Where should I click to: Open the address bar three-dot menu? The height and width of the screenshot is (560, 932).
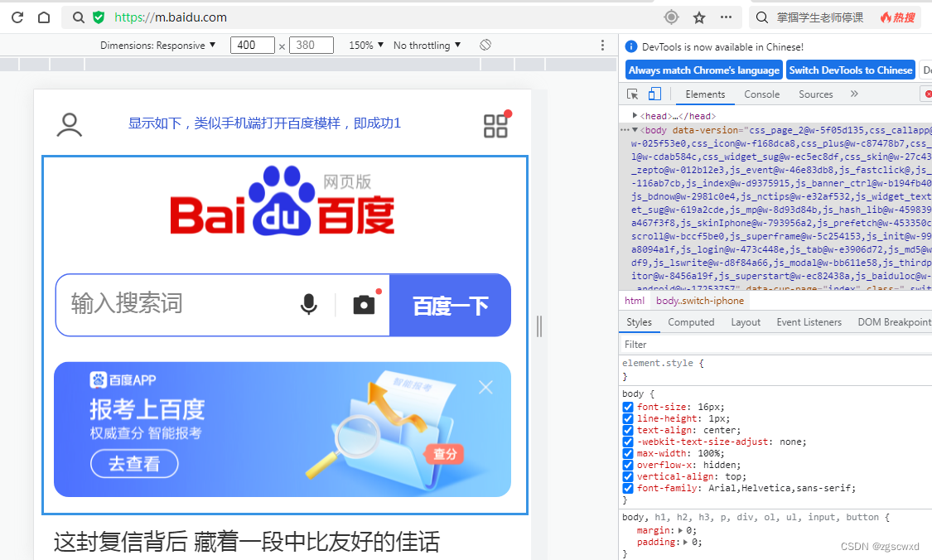(726, 17)
